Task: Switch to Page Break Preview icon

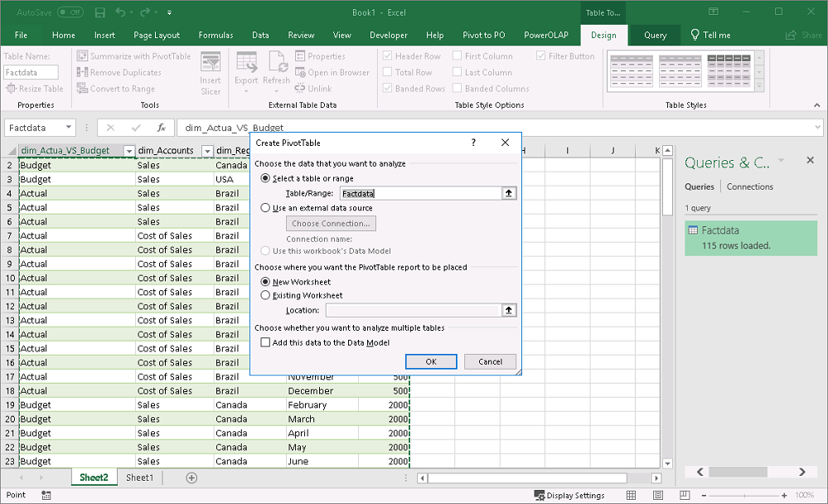Action: 685,495
